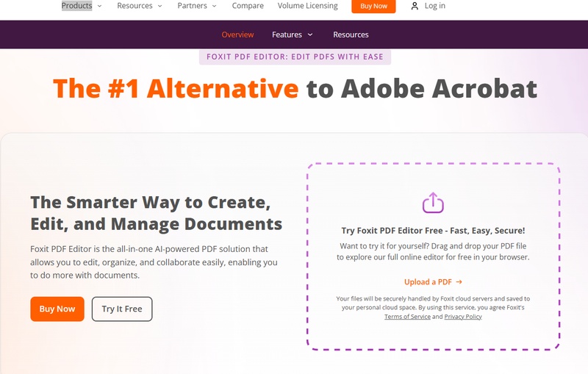Open the Privacy Policy link
The width and height of the screenshot is (588, 374).
(x=463, y=317)
